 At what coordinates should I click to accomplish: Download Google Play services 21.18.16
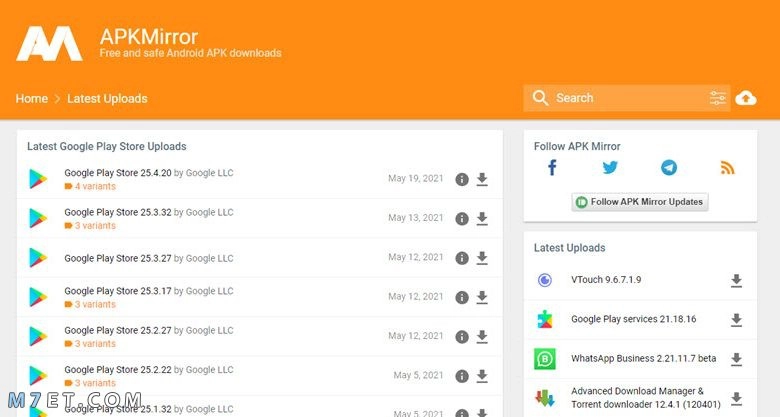pyautogui.click(x=736, y=319)
